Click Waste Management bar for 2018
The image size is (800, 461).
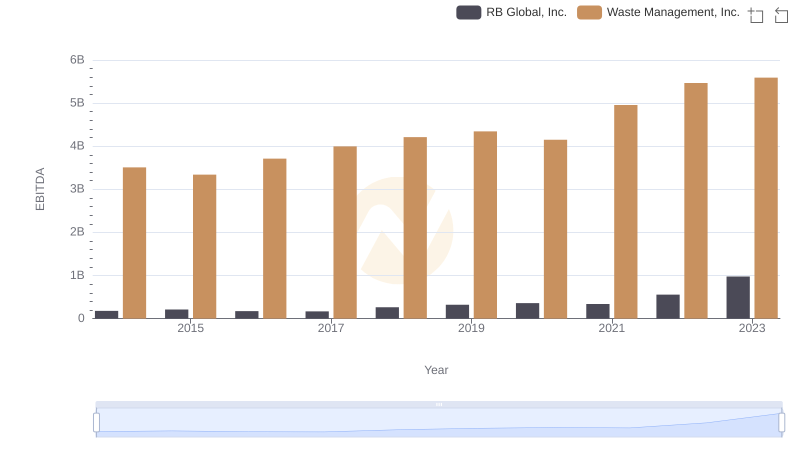pyautogui.click(x=415, y=227)
